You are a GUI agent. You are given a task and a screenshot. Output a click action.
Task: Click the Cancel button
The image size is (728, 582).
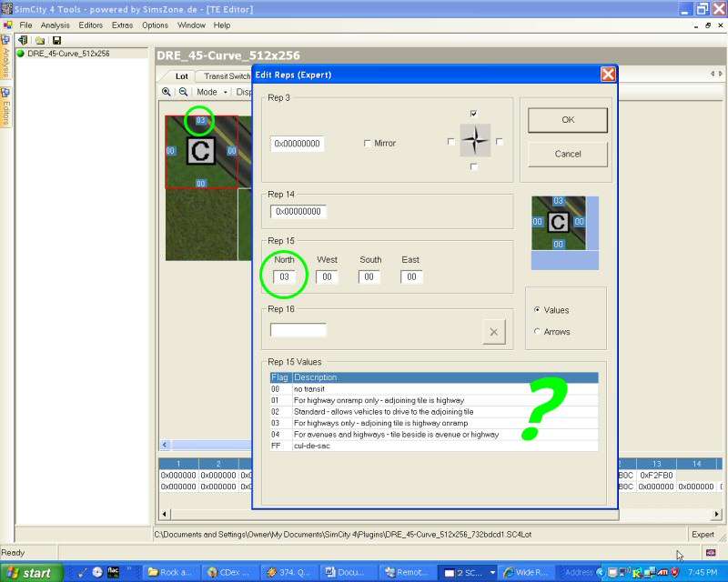567,154
